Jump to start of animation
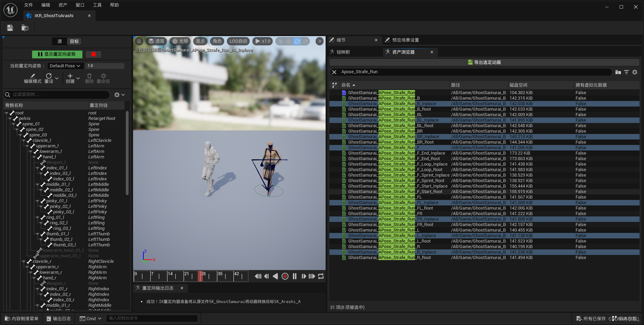This screenshot has height=325, width=644. [258, 276]
